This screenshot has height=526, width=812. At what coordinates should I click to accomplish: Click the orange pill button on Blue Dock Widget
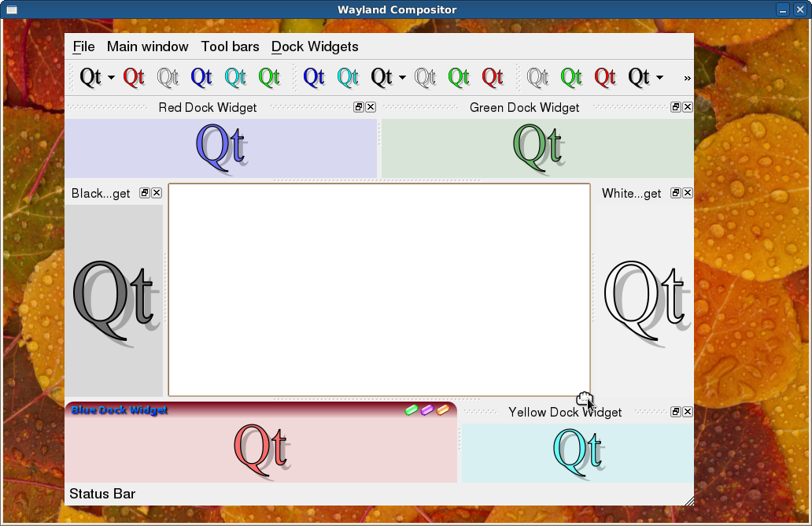pos(443,410)
